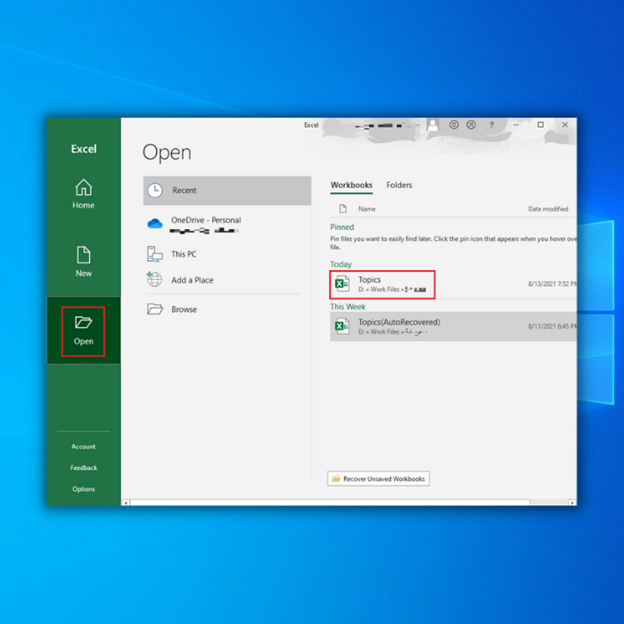Click Add a Place globe icon
This screenshot has height=624, width=624.
tap(154, 279)
